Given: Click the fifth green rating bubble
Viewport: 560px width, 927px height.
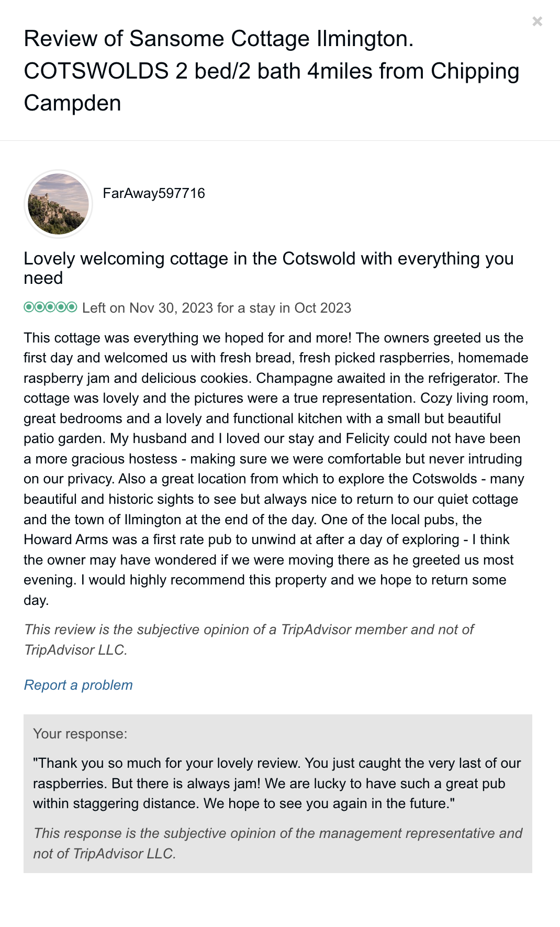Looking at the screenshot, I should pyautogui.click(x=72, y=307).
